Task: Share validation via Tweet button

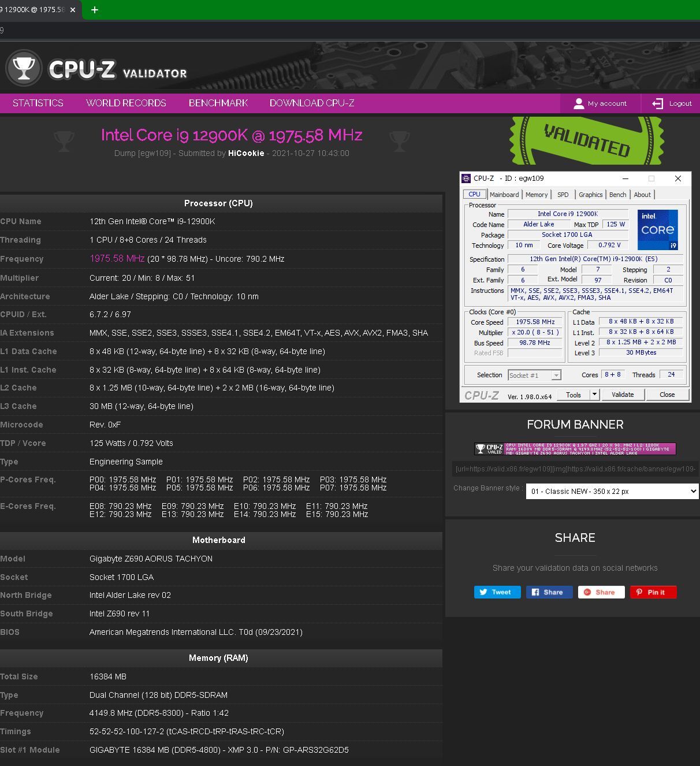Action: [497, 592]
